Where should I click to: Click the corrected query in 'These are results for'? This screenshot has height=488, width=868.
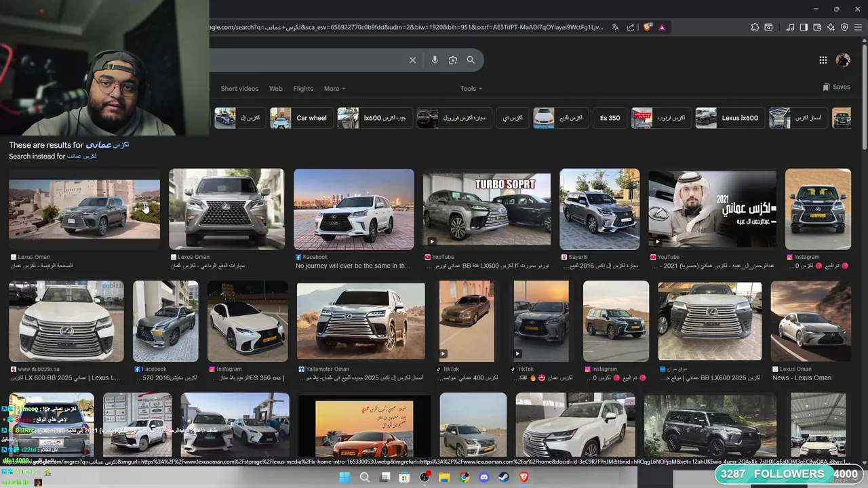point(107,145)
